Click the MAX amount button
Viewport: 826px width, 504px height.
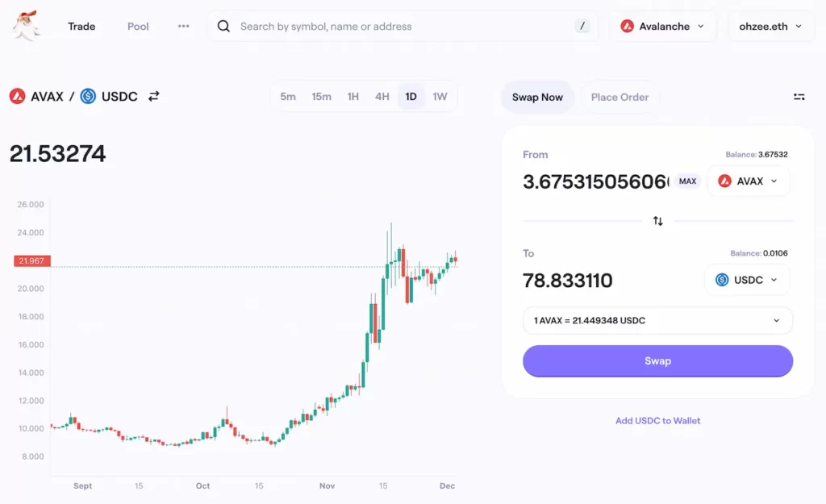(687, 181)
